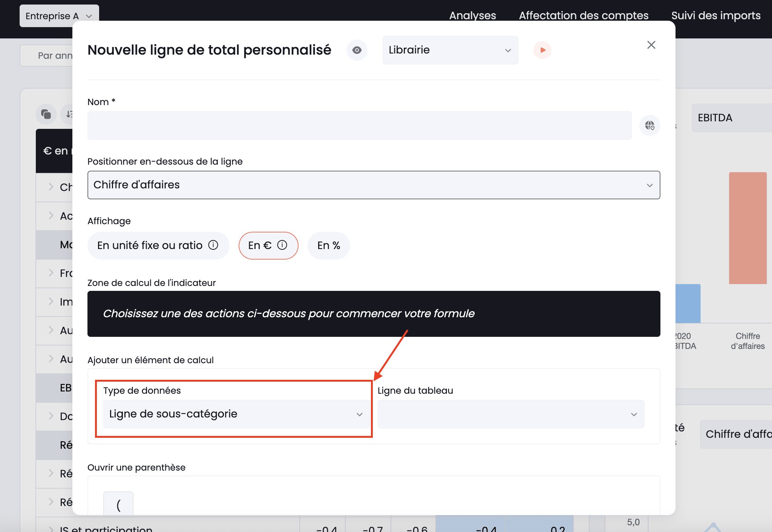Open the 'Chiffre d'affaires' position dropdown
Image resolution: width=772 pixels, height=532 pixels.
(374, 185)
